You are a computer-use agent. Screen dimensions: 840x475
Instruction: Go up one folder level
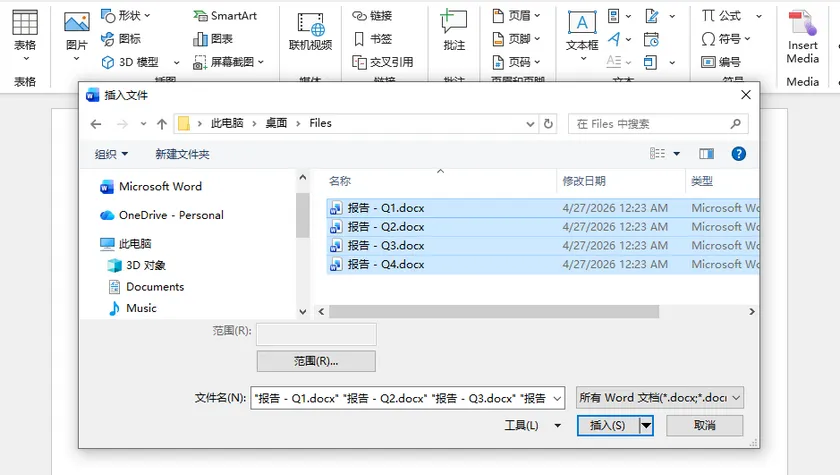click(162, 124)
